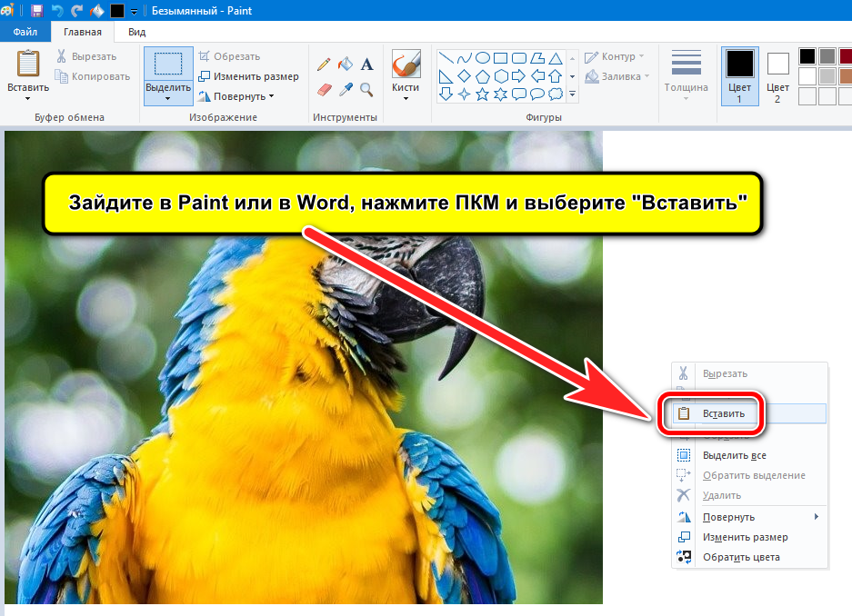This screenshot has width=852, height=616.
Task: Select the Eraser tool
Action: pyautogui.click(x=324, y=89)
